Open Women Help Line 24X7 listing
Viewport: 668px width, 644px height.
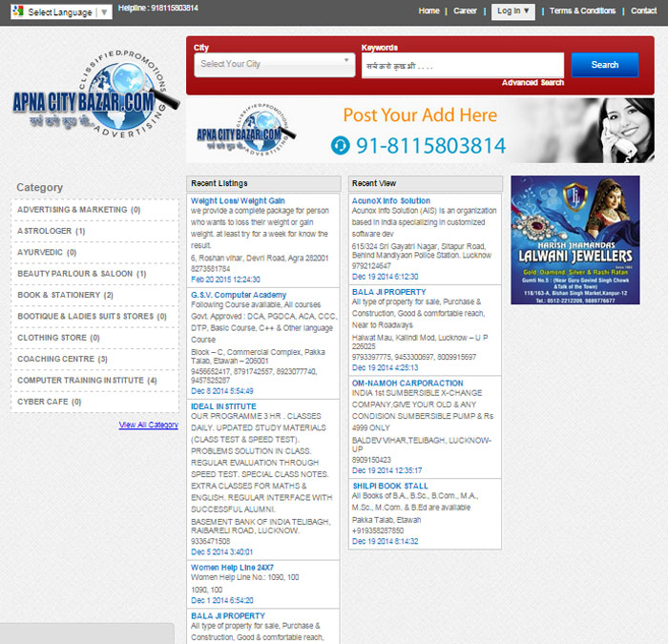(x=232, y=568)
